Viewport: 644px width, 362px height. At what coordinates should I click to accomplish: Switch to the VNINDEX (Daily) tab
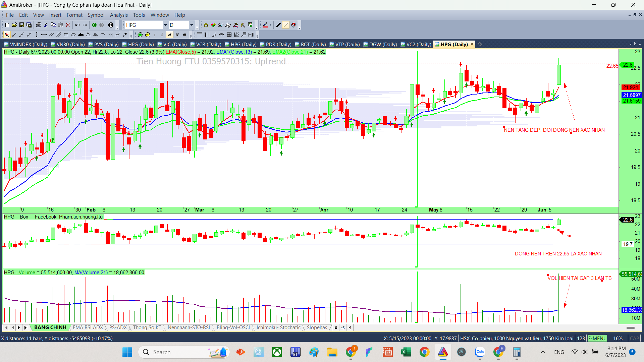25,44
